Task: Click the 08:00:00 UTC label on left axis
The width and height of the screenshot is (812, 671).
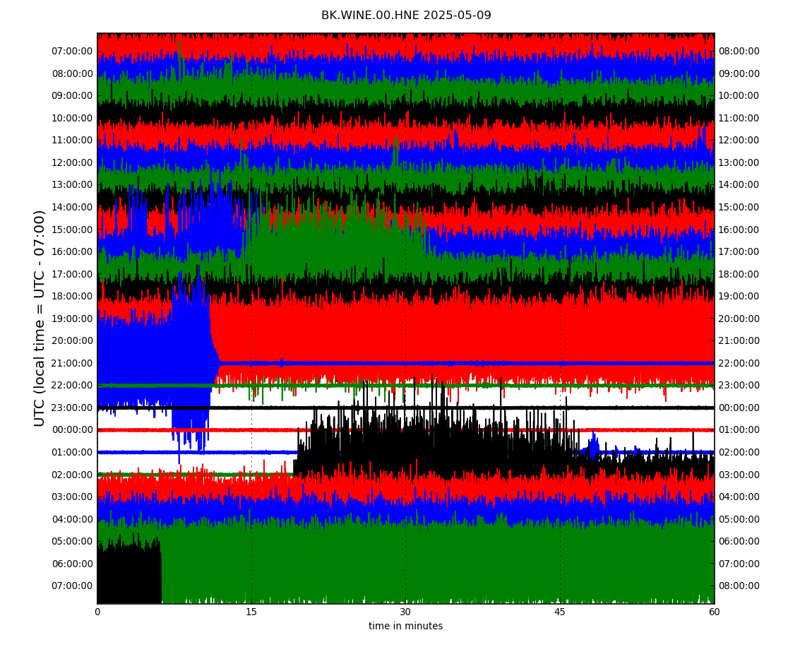Action: pos(72,73)
